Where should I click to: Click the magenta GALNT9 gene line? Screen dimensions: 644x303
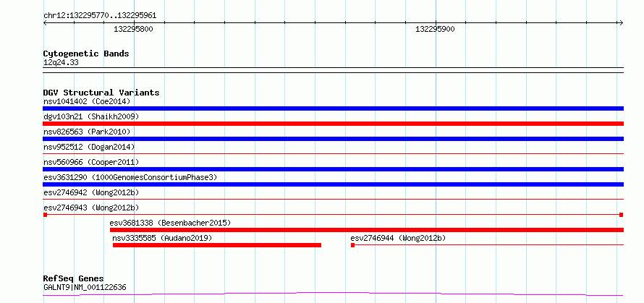tap(334, 294)
